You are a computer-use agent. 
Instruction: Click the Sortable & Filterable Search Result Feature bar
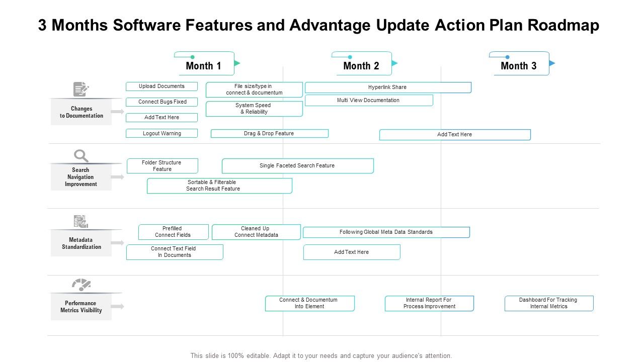219,186
